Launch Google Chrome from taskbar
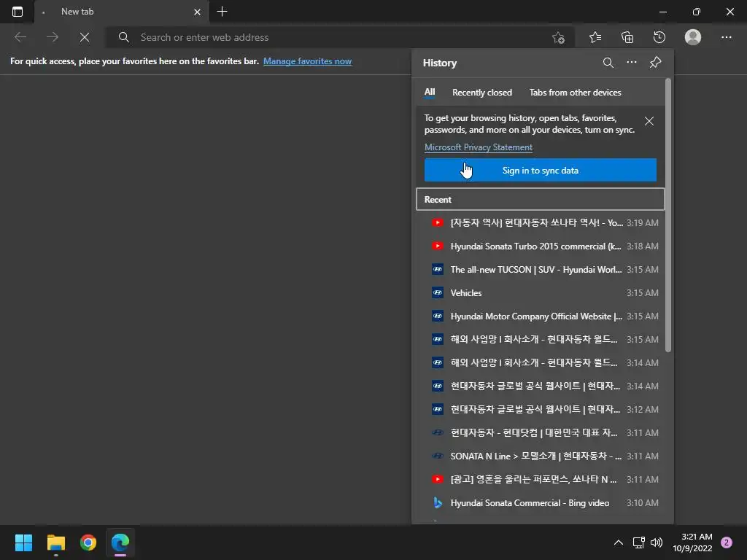The width and height of the screenshot is (747, 560). click(88, 542)
